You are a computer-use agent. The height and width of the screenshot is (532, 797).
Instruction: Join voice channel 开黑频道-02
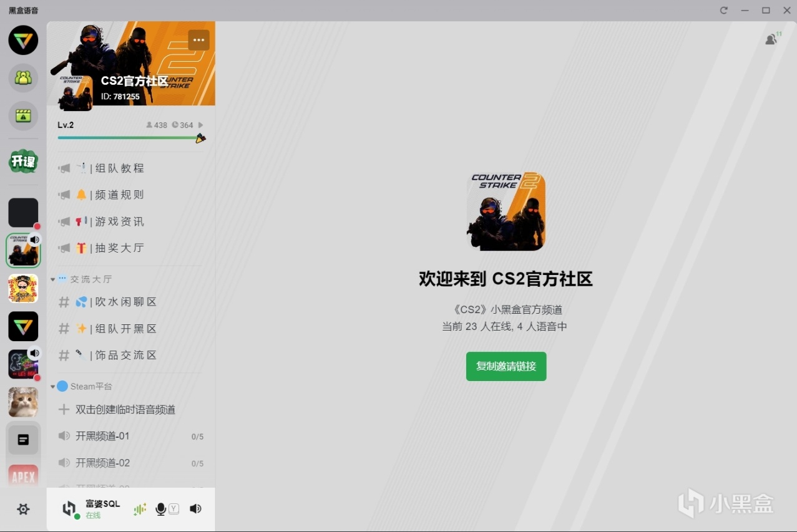pyautogui.click(x=131, y=463)
